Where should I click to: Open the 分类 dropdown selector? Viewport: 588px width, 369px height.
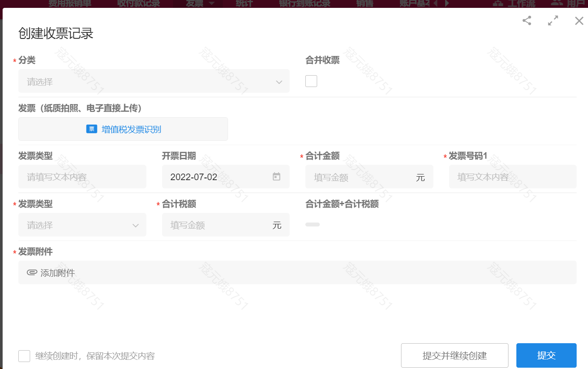tap(153, 81)
